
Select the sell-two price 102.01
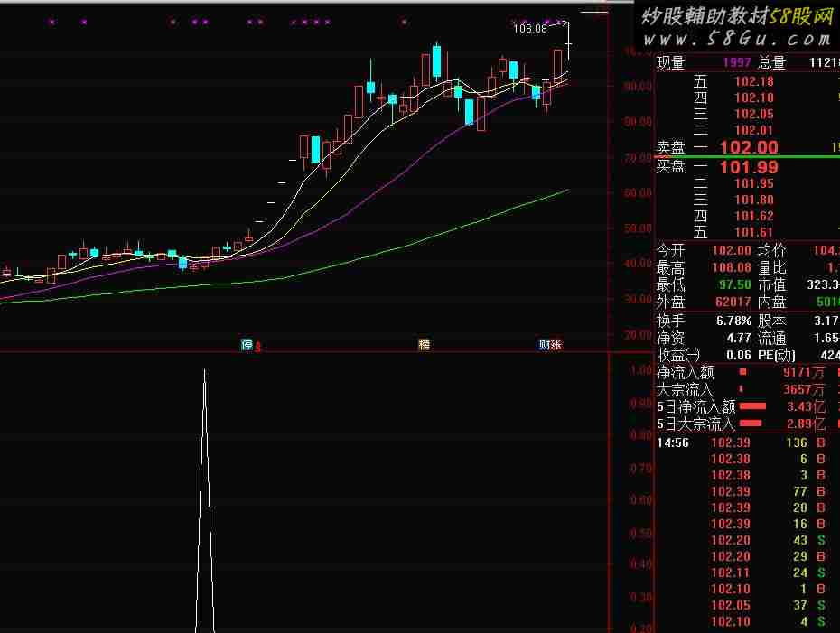tap(754, 130)
